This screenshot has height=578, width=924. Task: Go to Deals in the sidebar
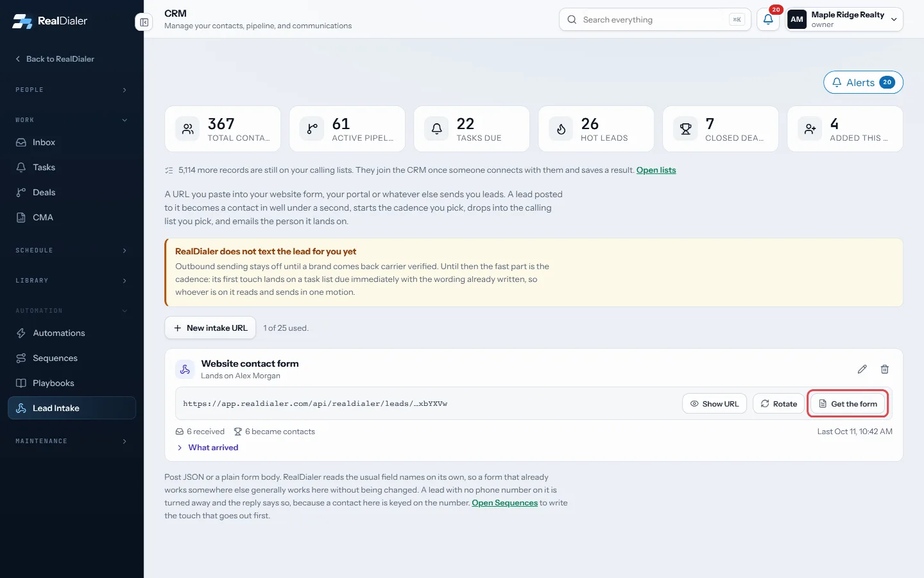72,193
